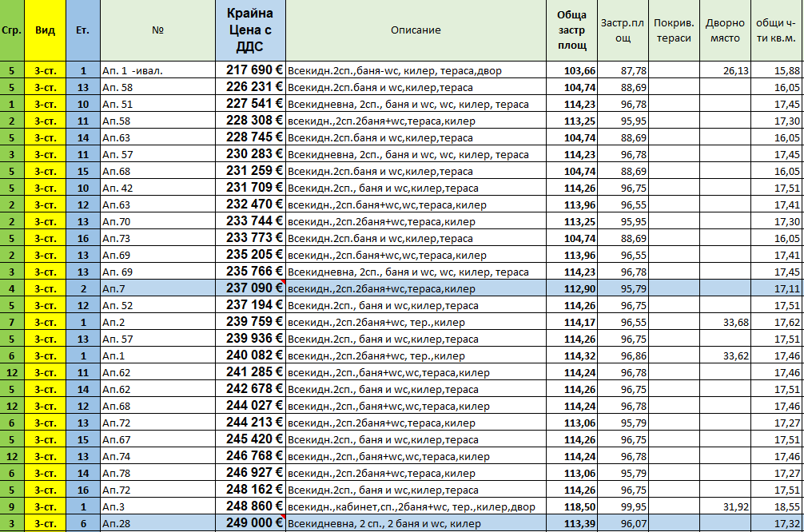
Task: Select the yard area value '33,68'
Action: tap(725, 323)
